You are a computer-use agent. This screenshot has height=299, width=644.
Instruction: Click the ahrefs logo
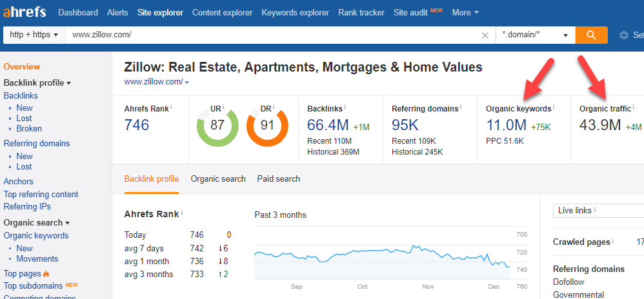tap(25, 13)
